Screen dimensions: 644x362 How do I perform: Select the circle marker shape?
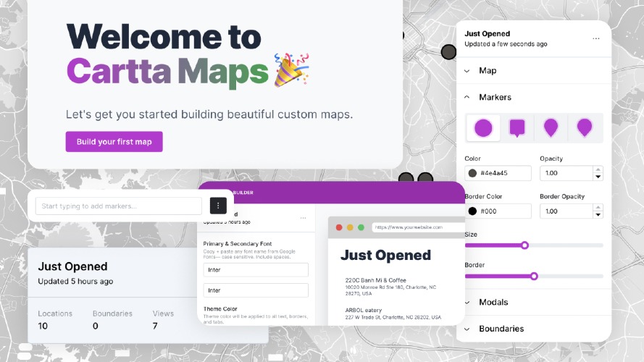483,128
